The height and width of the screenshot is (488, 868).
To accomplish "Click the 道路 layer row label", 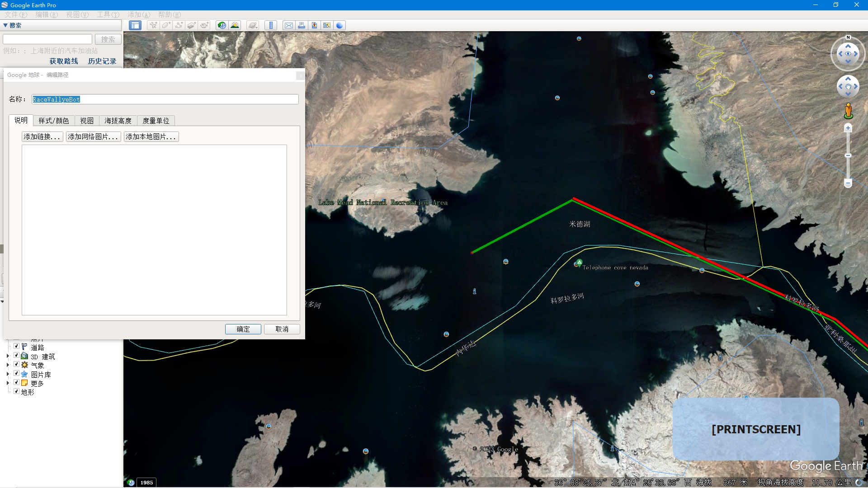I will pyautogui.click(x=38, y=347).
